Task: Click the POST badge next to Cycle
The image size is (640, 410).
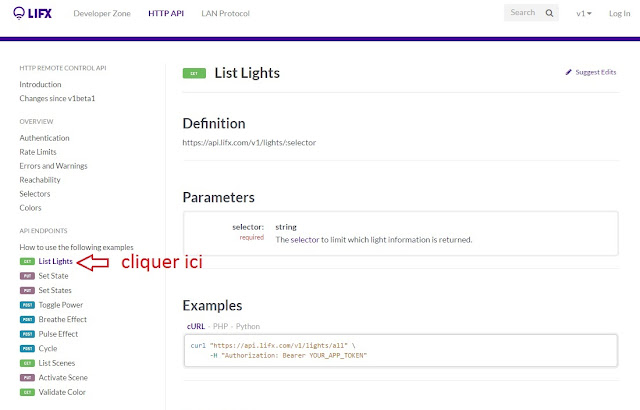Action: click(27, 349)
